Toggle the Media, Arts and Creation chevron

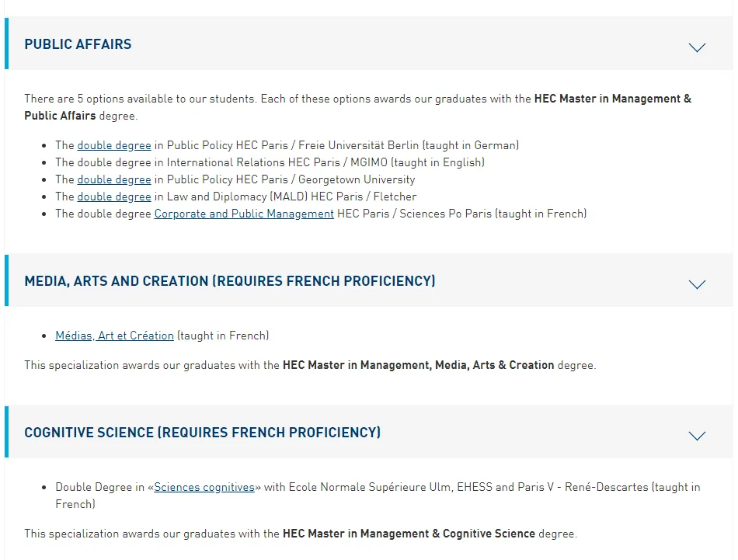(x=697, y=284)
